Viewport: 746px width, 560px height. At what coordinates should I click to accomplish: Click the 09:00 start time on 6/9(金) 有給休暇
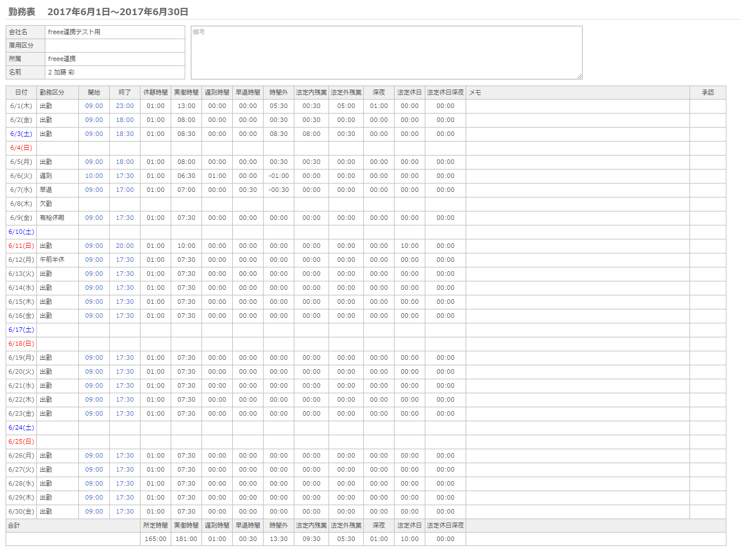coord(94,218)
